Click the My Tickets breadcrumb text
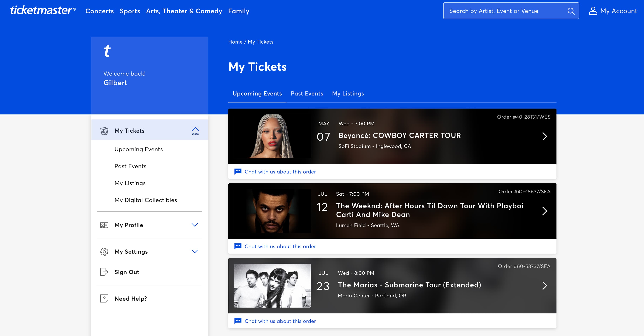This screenshot has height=336, width=644. (260, 42)
